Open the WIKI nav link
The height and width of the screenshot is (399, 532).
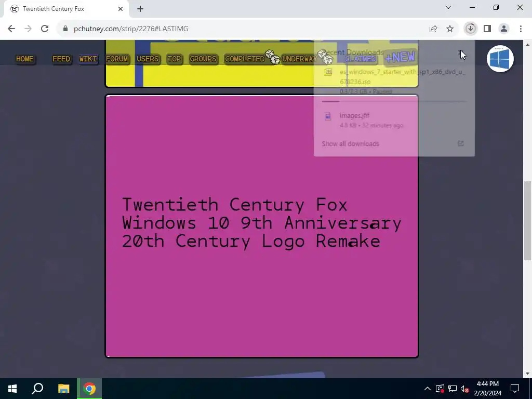point(88,59)
